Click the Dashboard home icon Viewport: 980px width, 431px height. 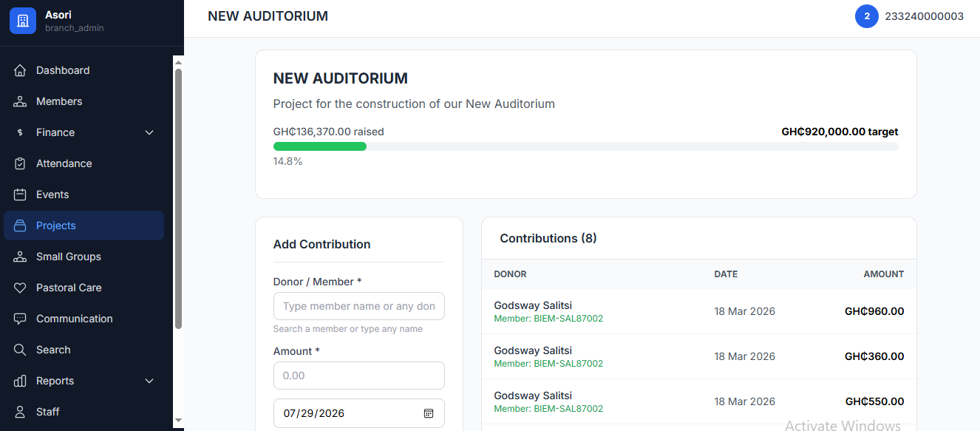point(21,70)
